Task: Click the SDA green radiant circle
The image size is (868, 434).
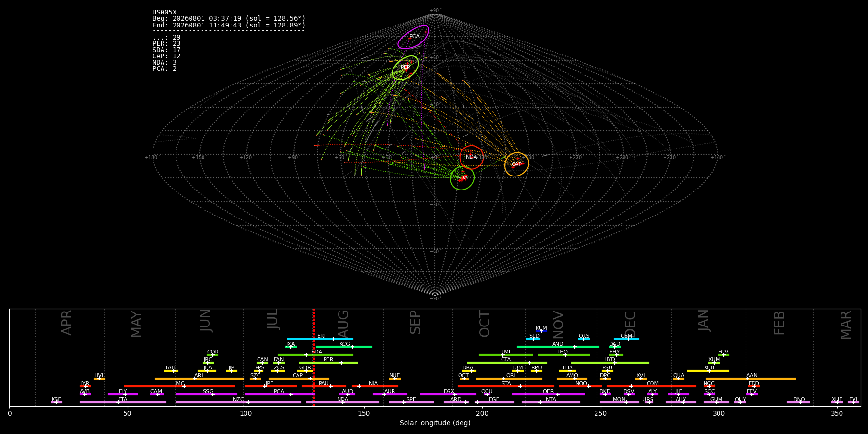Action: (x=462, y=178)
